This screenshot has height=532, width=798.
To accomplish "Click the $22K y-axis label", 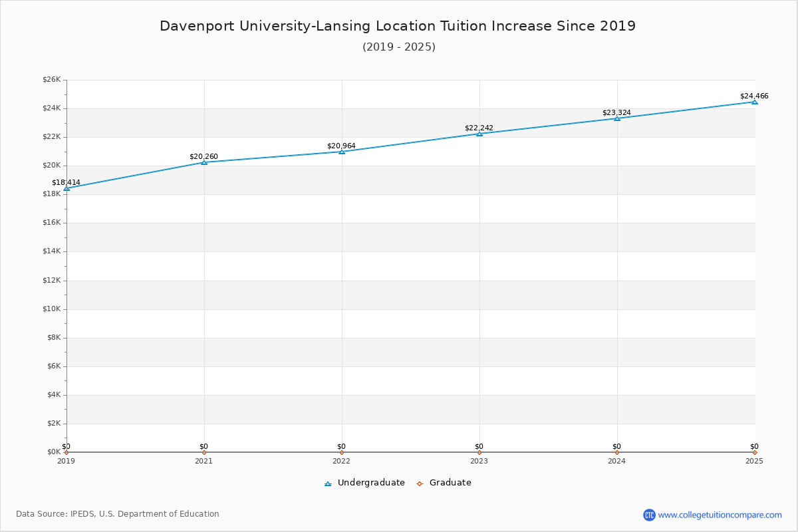I will coord(52,137).
